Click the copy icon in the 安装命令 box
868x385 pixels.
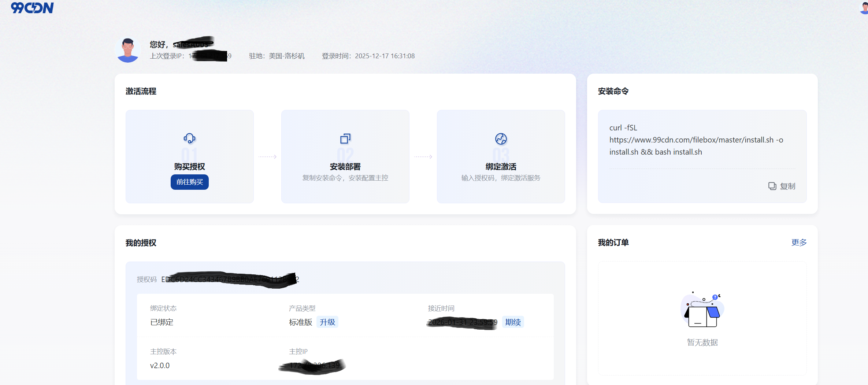[x=772, y=186]
